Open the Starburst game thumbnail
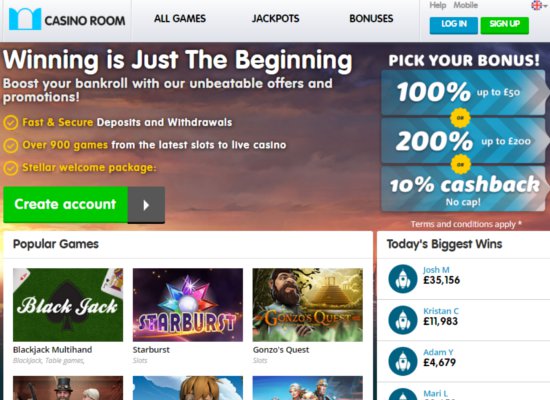The image size is (550, 400). click(188, 305)
